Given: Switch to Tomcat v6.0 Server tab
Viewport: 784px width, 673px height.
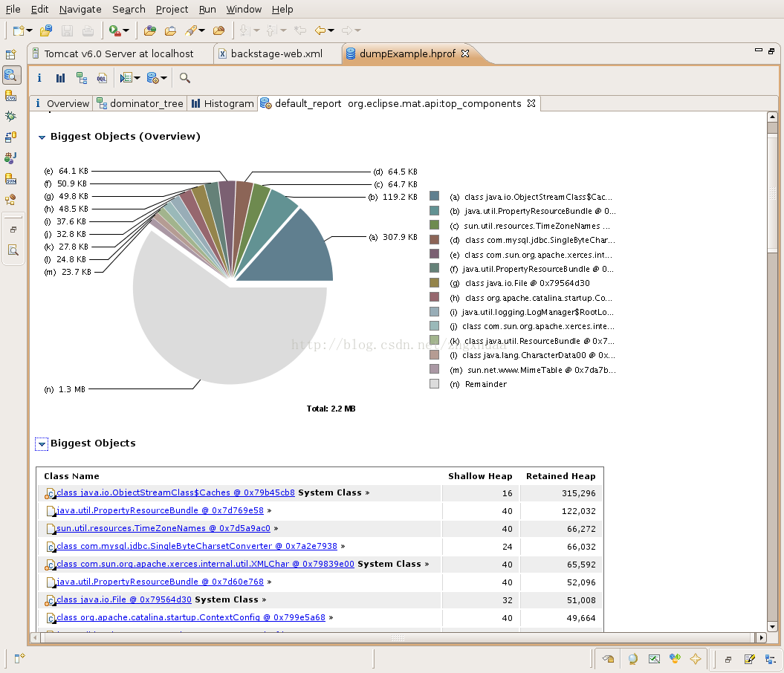Looking at the screenshot, I should [x=118, y=54].
